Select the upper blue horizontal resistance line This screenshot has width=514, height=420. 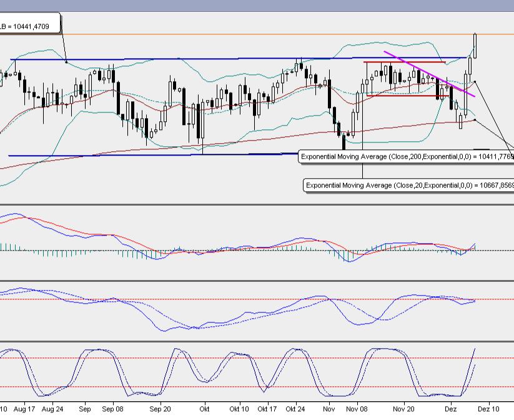(187, 59)
